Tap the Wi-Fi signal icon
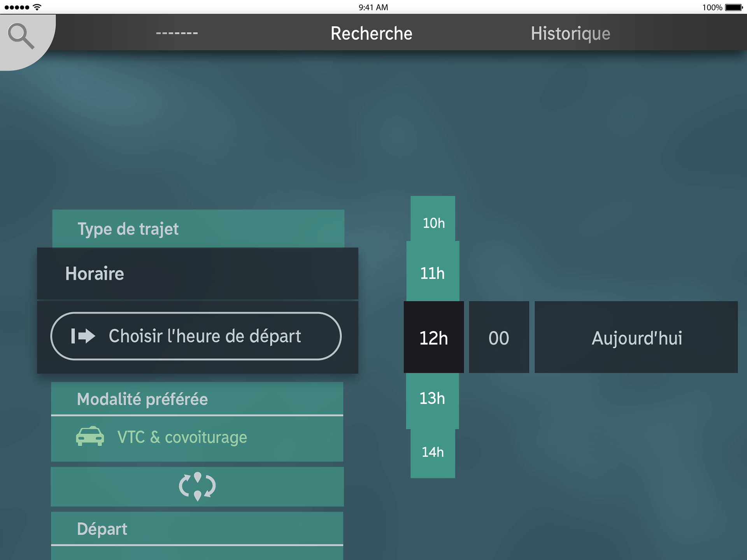747x560 pixels. point(37,7)
